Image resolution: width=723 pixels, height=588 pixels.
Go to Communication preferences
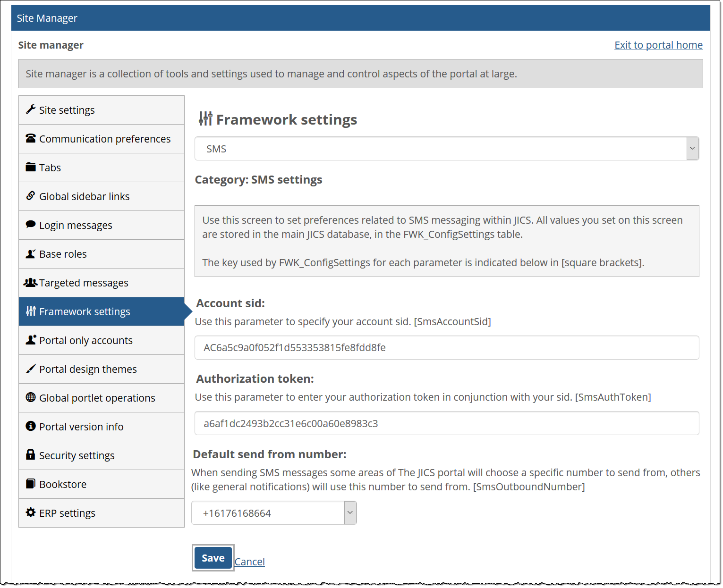coord(102,139)
